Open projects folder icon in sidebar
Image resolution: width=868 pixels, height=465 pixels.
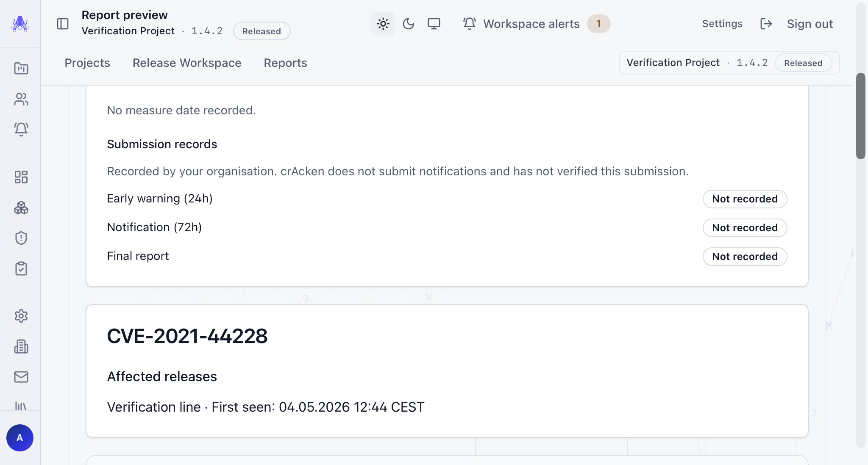pyautogui.click(x=21, y=68)
